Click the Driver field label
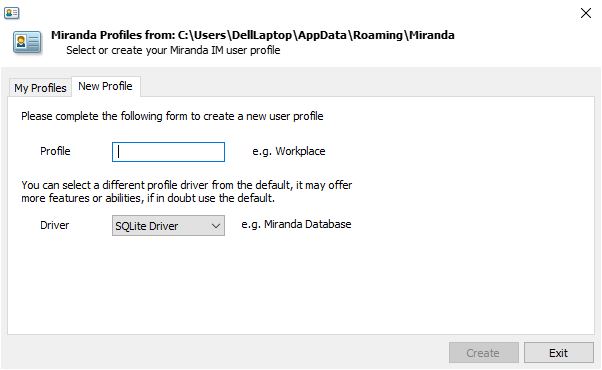The image size is (602, 370). tap(55, 225)
